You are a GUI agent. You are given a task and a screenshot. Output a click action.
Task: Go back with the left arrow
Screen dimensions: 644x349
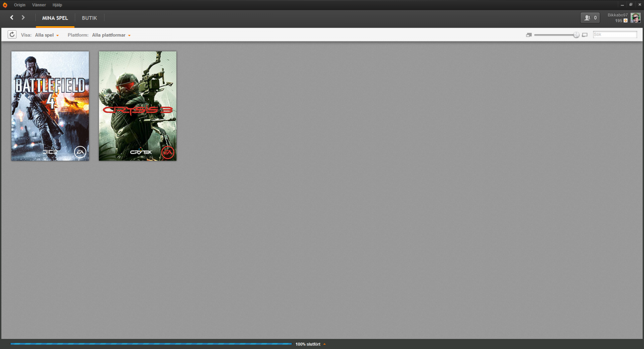click(x=12, y=18)
